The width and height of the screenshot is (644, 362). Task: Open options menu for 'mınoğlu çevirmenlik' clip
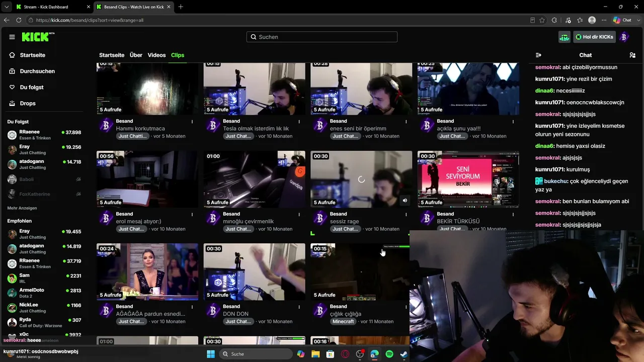click(x=299, y=214)
